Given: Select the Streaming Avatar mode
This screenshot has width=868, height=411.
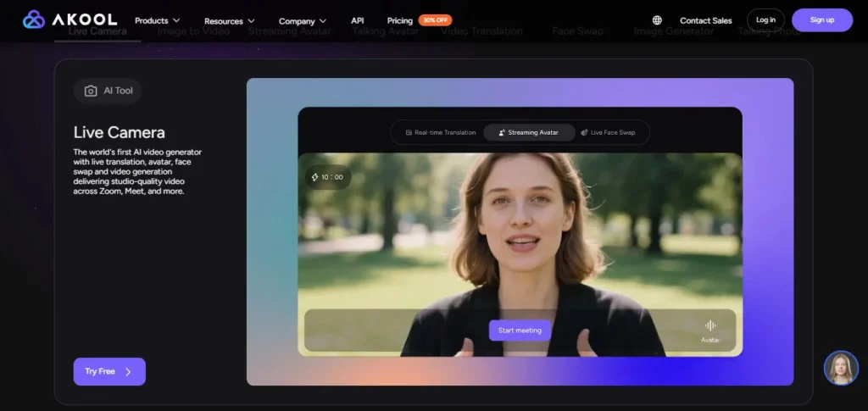Looking at the screenshot, I should tap(529, 133).
